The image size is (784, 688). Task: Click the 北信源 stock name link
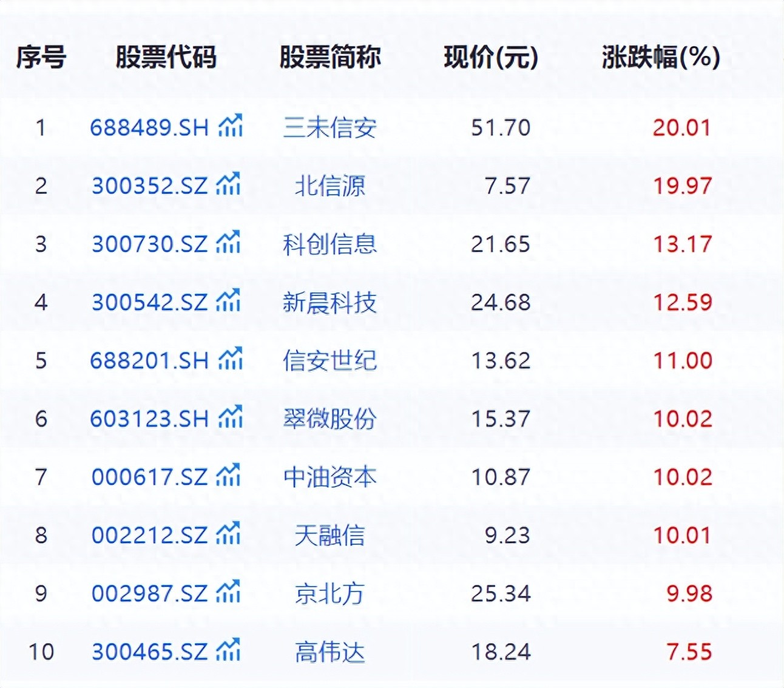[x=329, y=186]
